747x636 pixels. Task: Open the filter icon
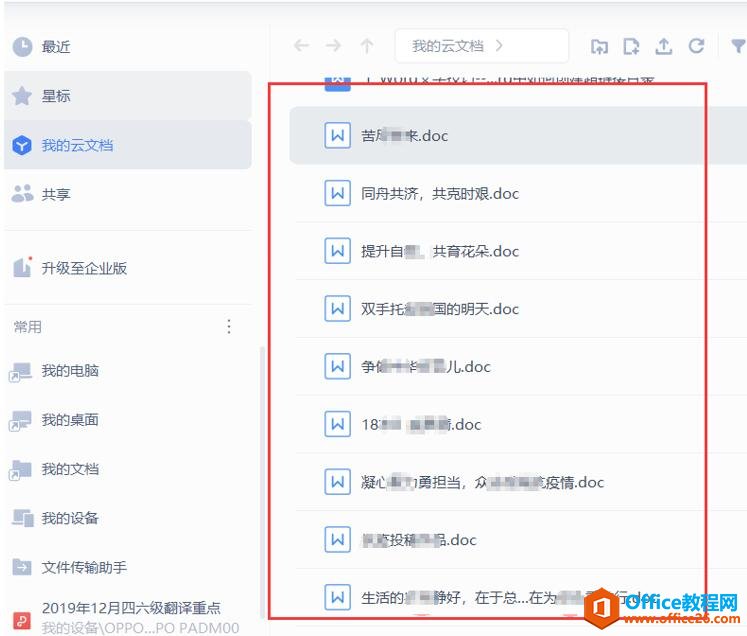coord(738,46)
